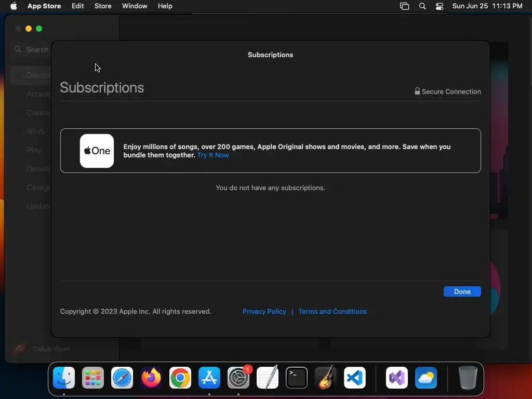Screen dimensions: 532x399
Task: Open System Settings from the Dock
Action: tap(238, 377)
